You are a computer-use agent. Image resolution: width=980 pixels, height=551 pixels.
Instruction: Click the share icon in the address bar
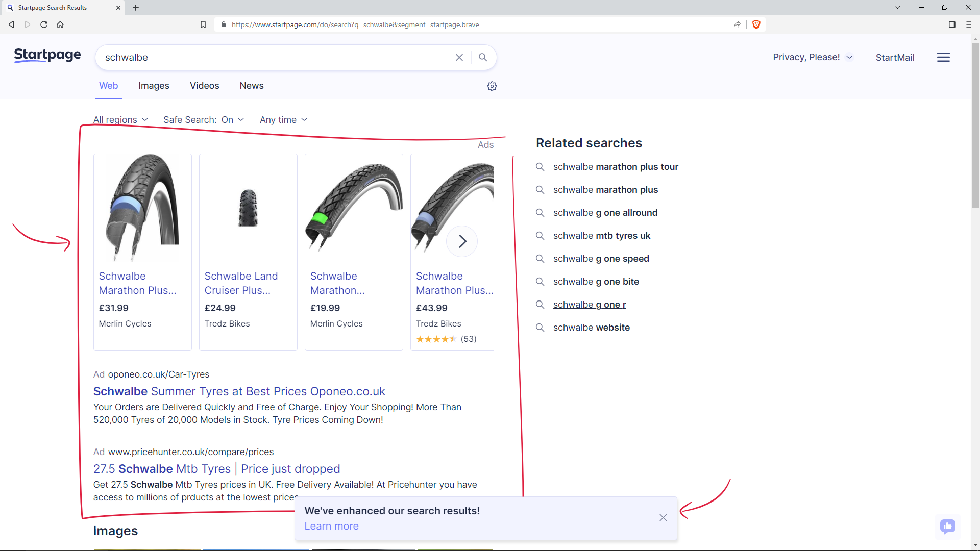coord(737,24)
